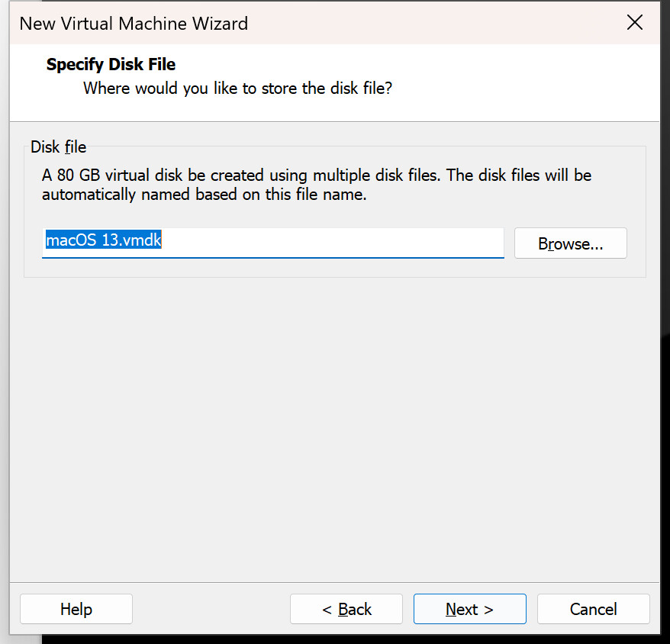Click the 'Where would you like to store' subtitle
Viewport: 670px width, 644px height.
237,89
